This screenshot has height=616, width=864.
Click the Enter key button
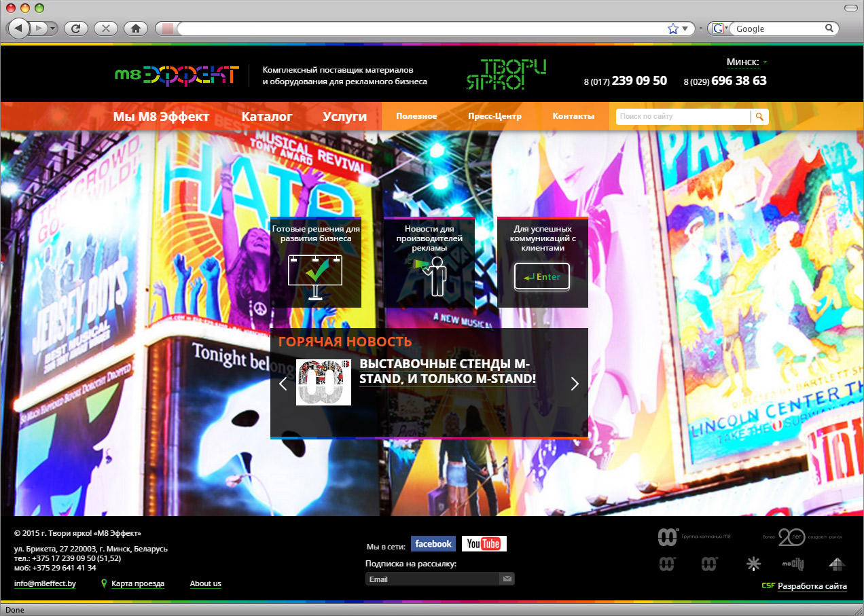[x=542, y=277]
